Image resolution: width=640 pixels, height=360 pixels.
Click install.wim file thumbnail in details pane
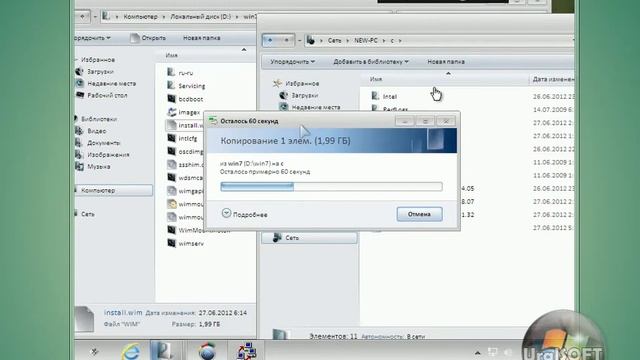pos(84,319)
